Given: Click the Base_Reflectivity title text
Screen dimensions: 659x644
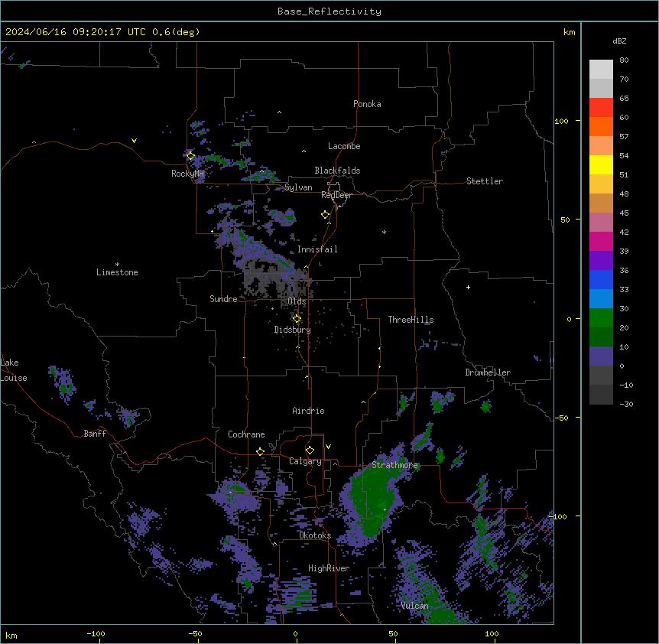Looking at the screenshot, I should point(329,11).
